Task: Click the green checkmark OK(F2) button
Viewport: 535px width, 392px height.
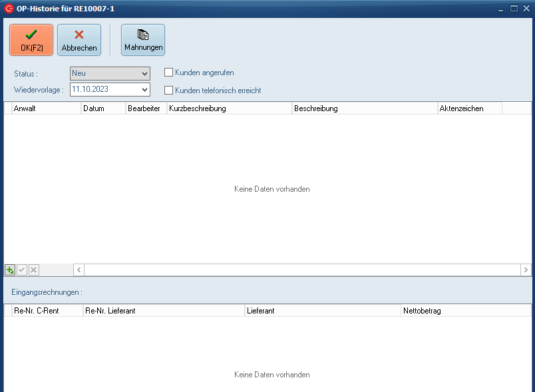Action: (x=31, y=40)
